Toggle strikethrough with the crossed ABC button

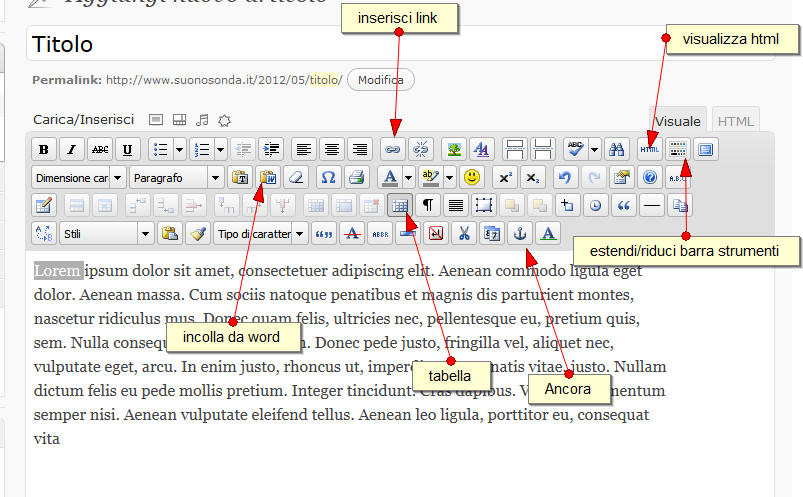(99, 150)
